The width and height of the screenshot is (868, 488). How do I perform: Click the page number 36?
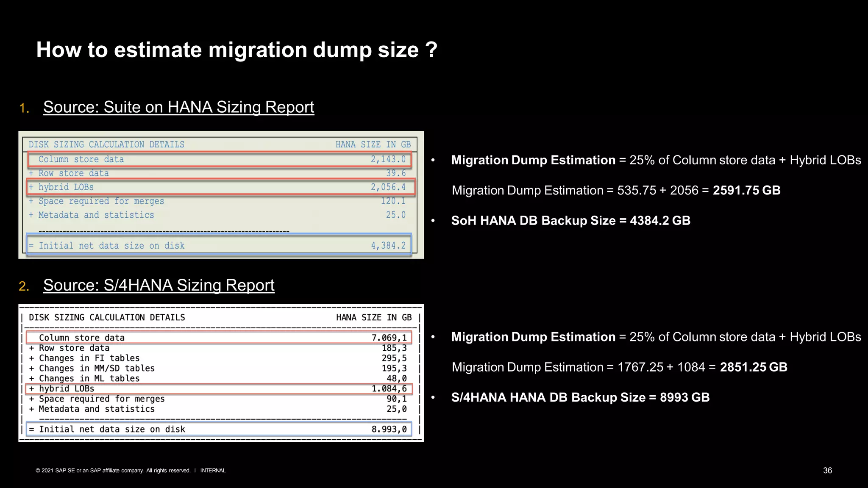click(827, 471)
